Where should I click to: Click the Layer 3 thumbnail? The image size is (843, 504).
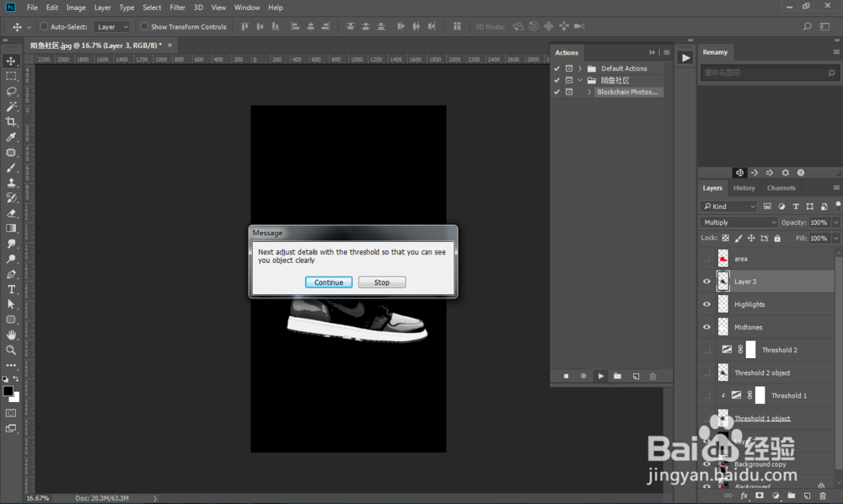[723, 281]
